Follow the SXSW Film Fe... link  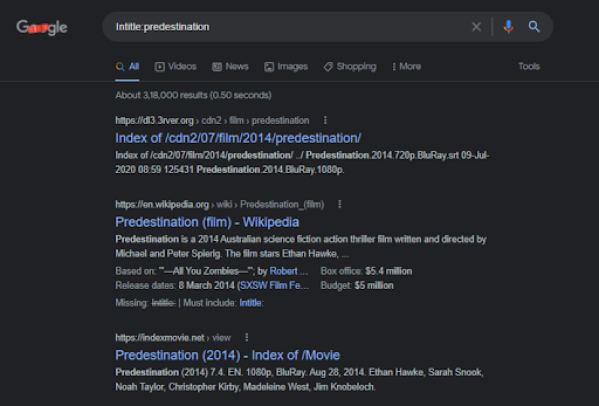274,286
